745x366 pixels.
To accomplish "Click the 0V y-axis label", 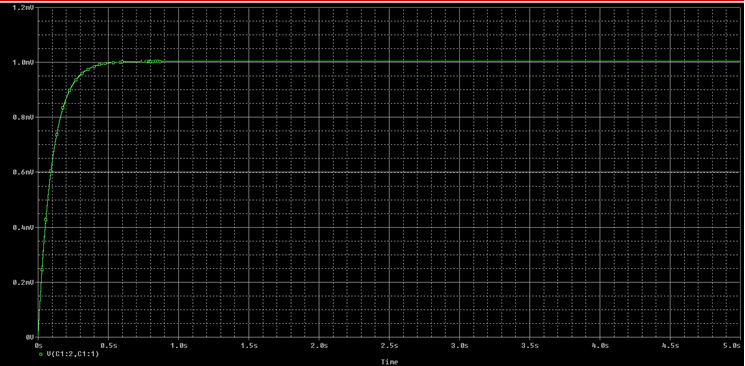I will pyautogui.click(x=29, y=337).
